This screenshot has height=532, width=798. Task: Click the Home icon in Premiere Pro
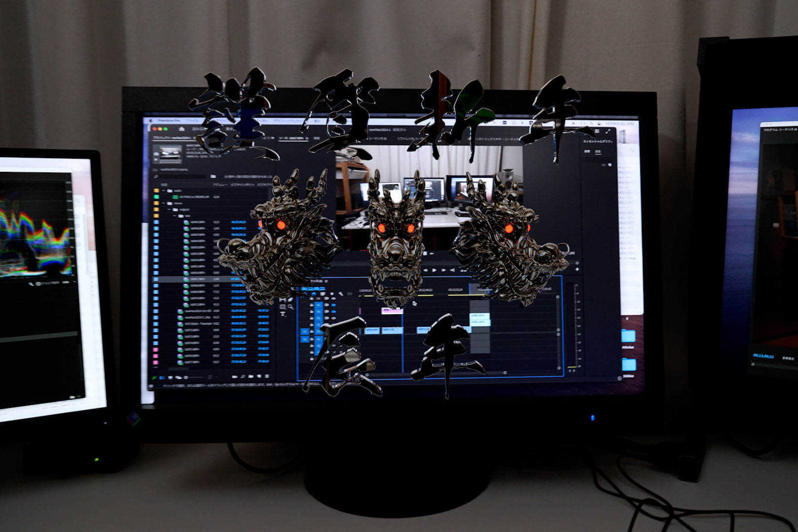pyautogui.click(x=182, y=129)
